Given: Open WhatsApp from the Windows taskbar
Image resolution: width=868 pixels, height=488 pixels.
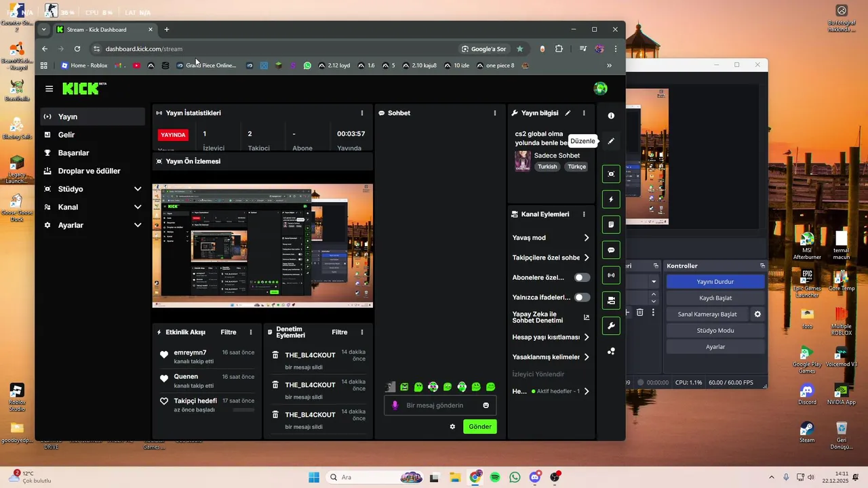Looking at the screenshot, I should coord(515,477).
